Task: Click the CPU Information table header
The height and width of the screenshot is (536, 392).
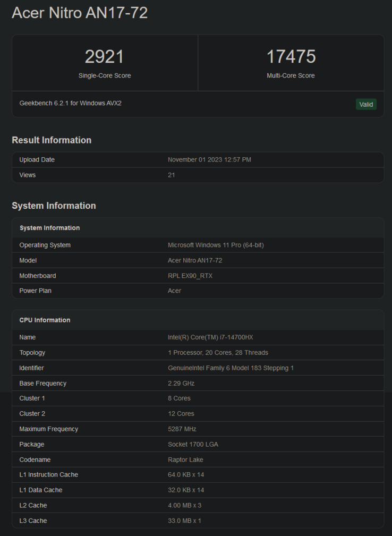Action: 45,320
